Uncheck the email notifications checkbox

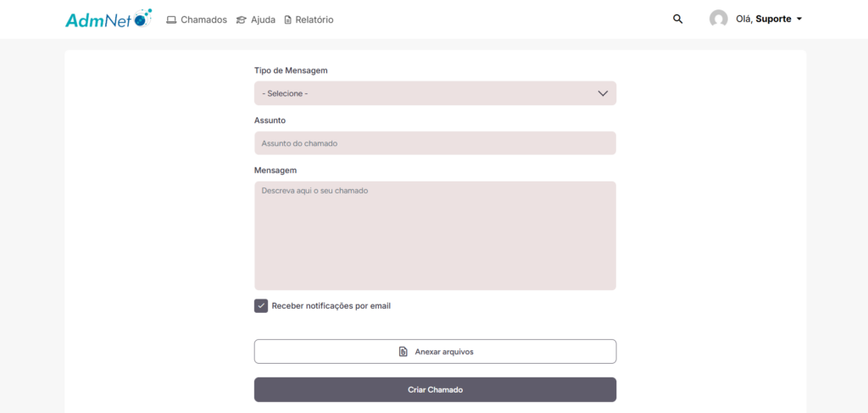tap(261, 306)
